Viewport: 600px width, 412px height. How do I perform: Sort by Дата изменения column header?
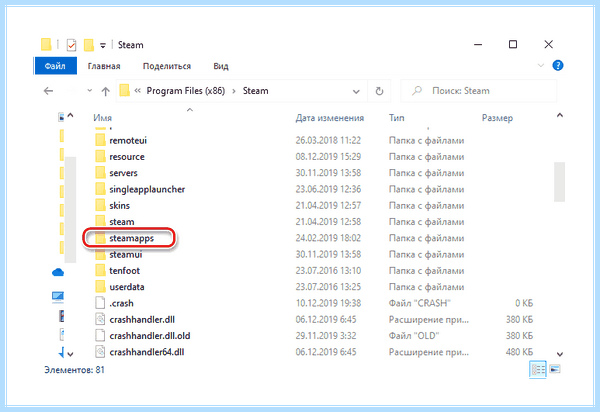pyautogui.click(x=329, y=118)
